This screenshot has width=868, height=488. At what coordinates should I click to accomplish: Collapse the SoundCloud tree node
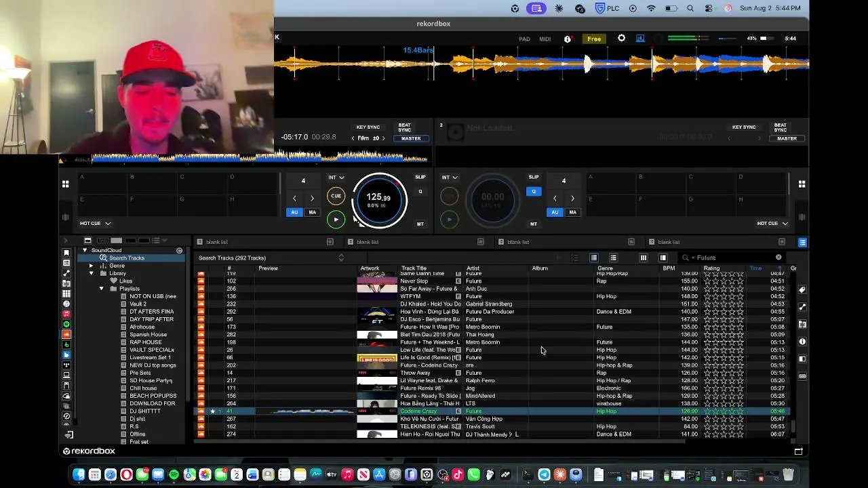pyautogui.click(x=85, y=250)
